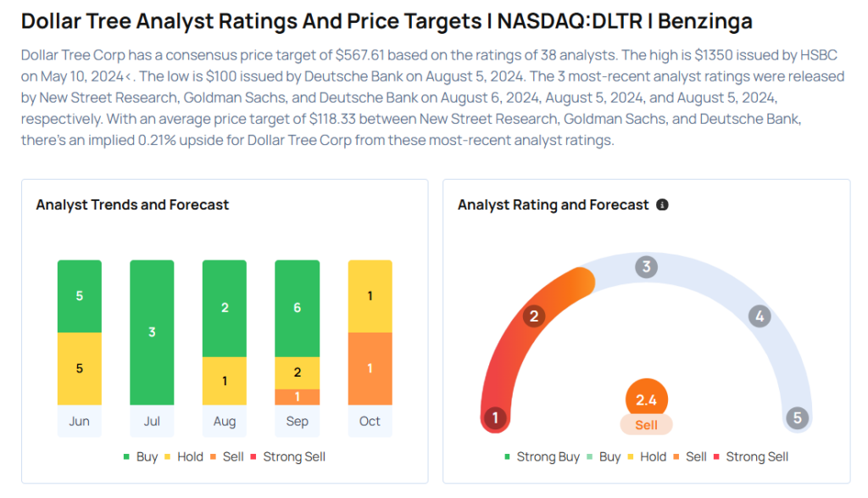Image resolution: width=868 pixels, height=498 pixels.
Task: Select the gauge marker numbered 5
Action: click(x=797, y=417)
